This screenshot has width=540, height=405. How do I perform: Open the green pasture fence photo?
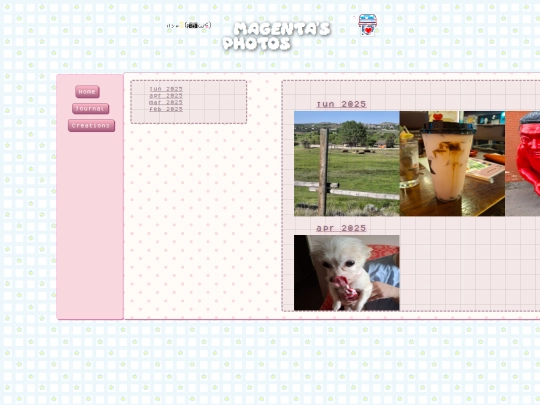pyautogui.click(x=347, y=164)
